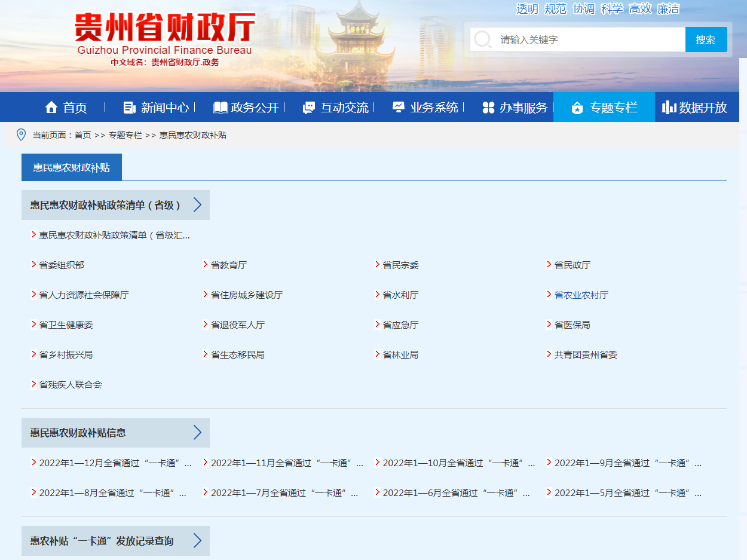Click the home icon beside 首页
Screen dimensions: 747x560
point(51,108)
